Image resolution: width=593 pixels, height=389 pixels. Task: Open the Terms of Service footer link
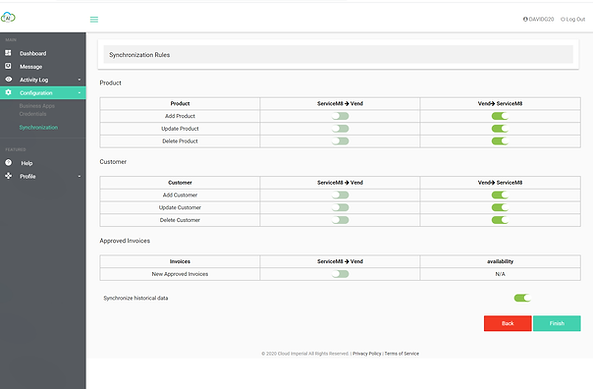(x=402, y=353)
